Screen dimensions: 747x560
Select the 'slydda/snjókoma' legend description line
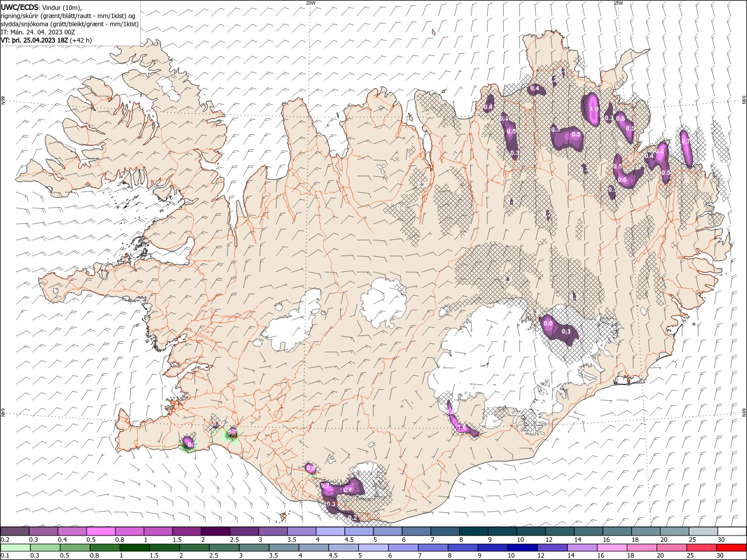pyautogui.click(x=69, y=24)
